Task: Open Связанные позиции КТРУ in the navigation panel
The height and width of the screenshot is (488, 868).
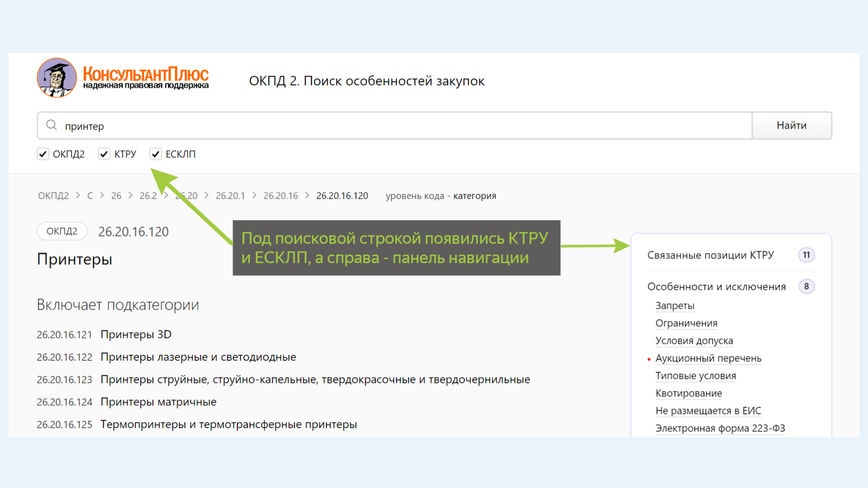Action: 710,255
